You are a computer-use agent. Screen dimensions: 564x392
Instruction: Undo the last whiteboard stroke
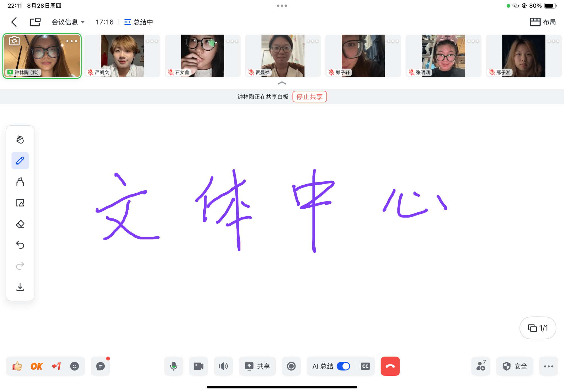(20, 245)
